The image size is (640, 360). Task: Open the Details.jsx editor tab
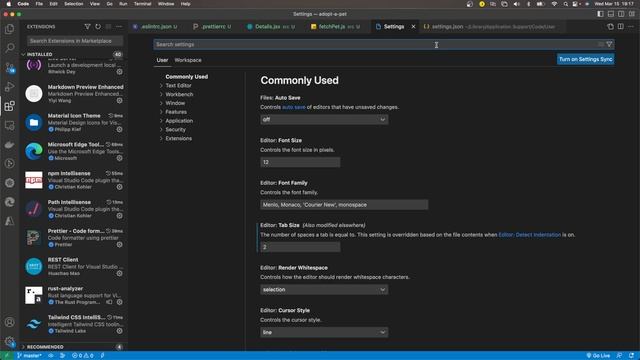tap(271, 27)
